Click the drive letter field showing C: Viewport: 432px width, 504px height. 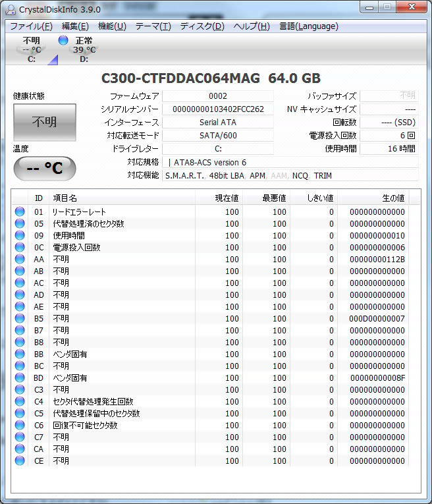pos(218,149)
